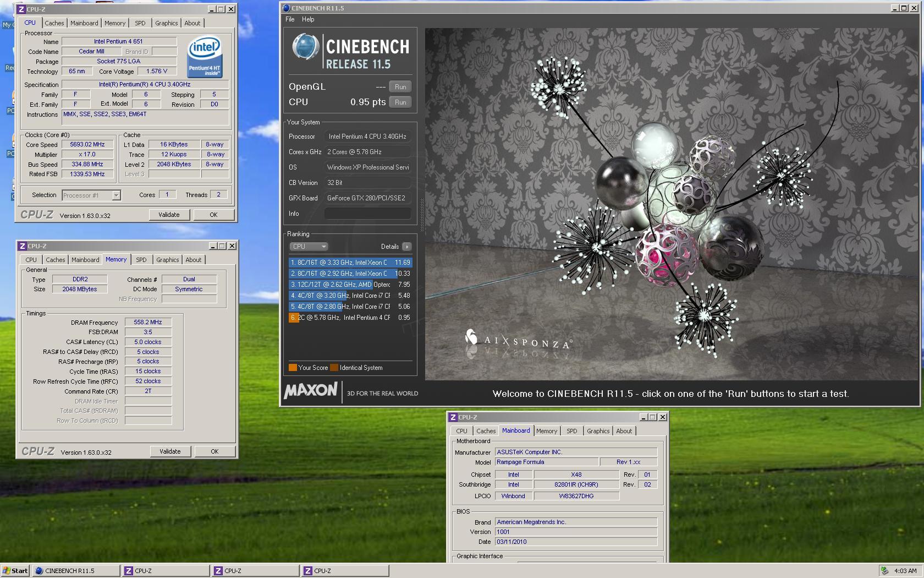Open Graphics tab in top CPU-Z window
924x578 pixels.
pos(167,23)
